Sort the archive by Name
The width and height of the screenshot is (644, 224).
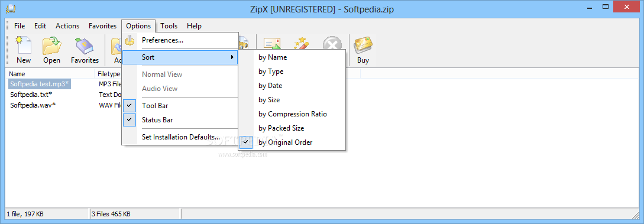pyautogui.click(x=292, y=57)
